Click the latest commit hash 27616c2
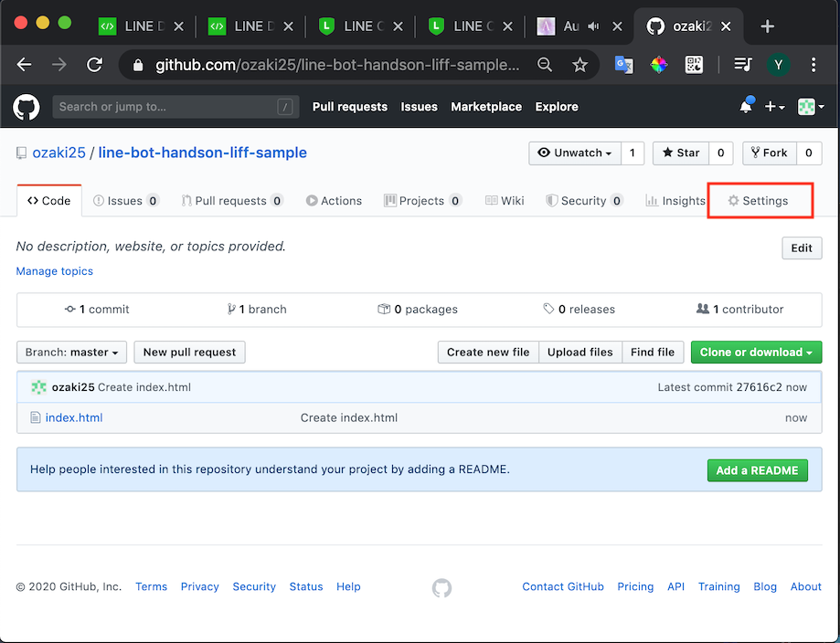The image size is (840, 643). pyautogui.click(x=759, y=387)
